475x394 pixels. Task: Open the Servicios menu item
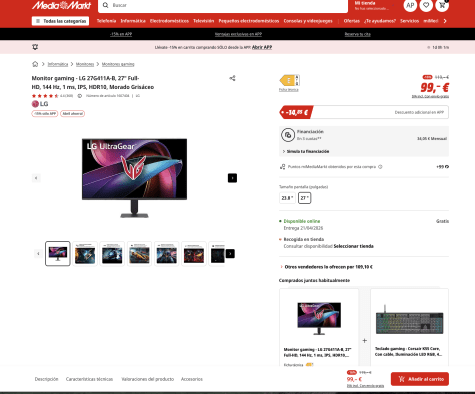point(409,21)
